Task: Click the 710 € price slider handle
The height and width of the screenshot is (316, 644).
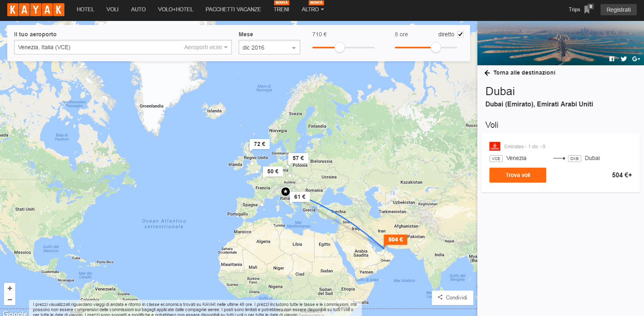Action: [x=340, y=48]
